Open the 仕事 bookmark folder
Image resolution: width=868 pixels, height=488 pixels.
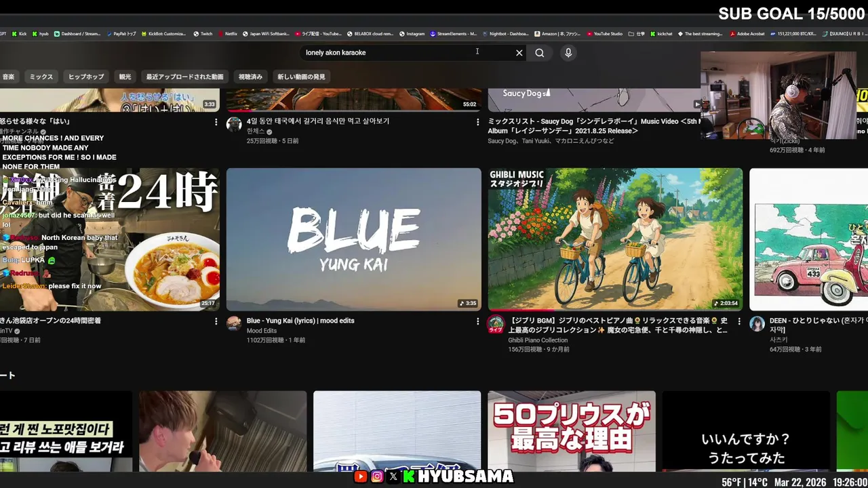637,33
